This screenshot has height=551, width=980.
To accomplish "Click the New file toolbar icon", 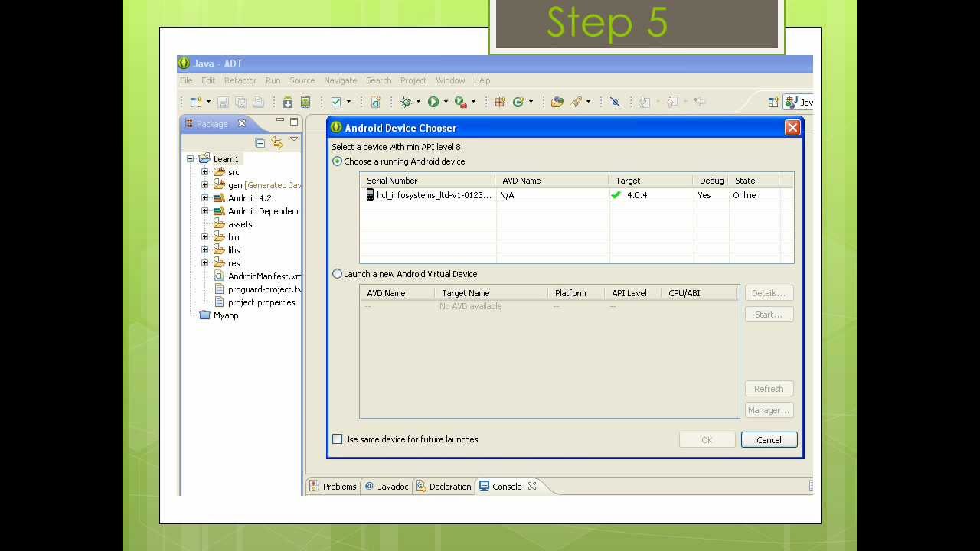I will (196, 102).
